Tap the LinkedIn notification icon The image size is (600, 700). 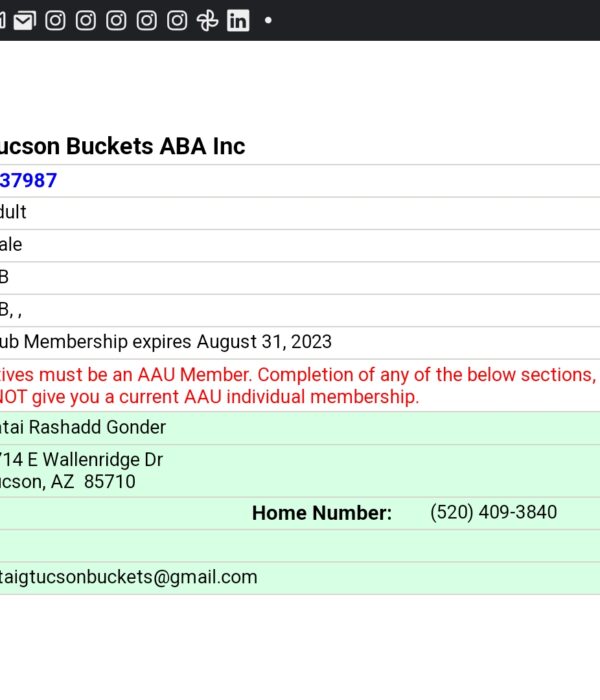(238, 21)
